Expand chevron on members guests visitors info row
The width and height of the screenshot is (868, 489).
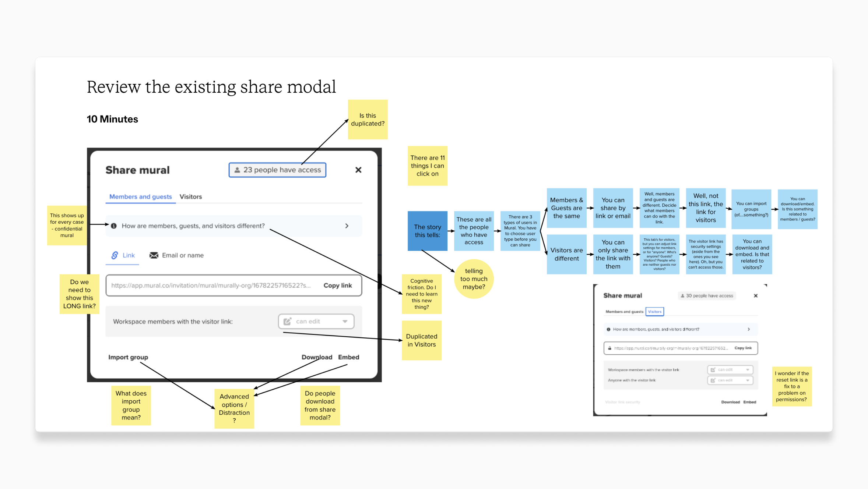347,226
